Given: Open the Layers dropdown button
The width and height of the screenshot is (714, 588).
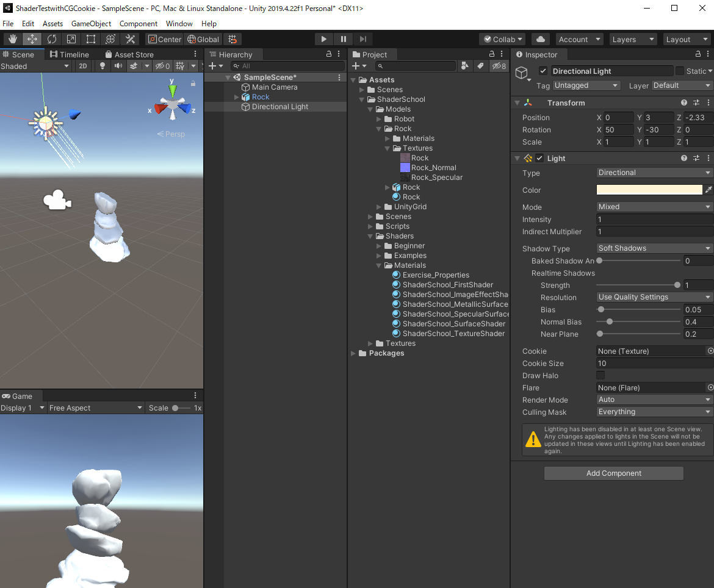Looking at the screenshot, I should (x=633, y=39).
